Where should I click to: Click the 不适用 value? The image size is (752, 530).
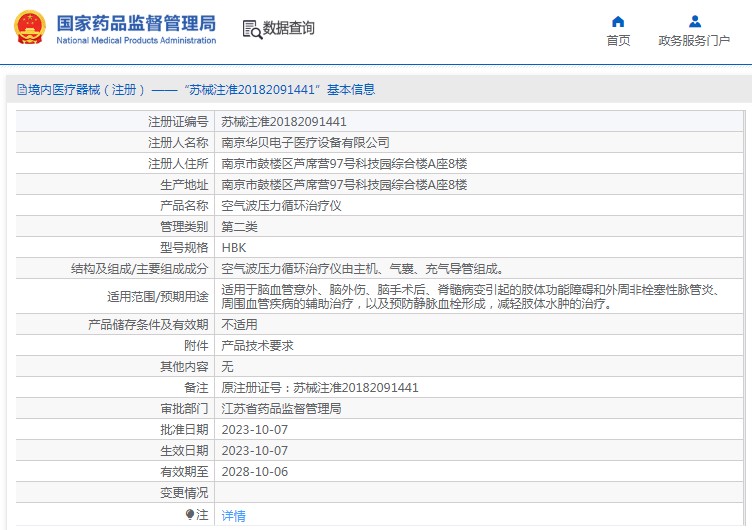pos(239,325)
